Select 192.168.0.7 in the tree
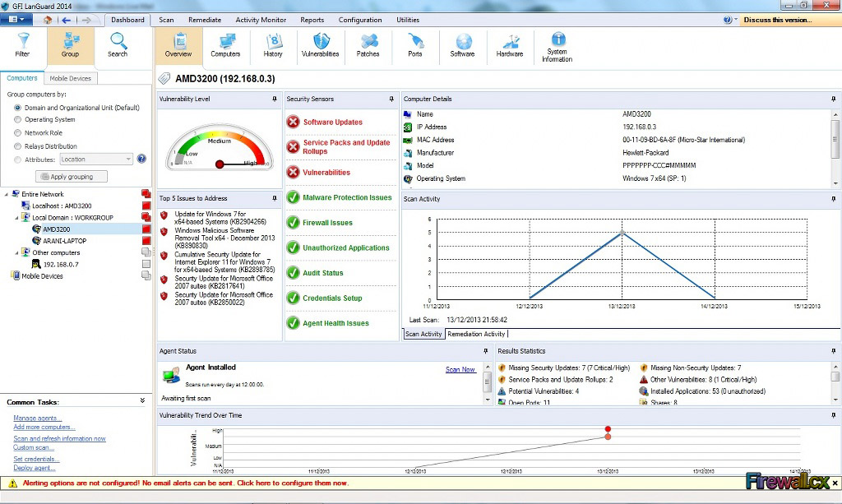The image size is (842, 504). point(61,264)
